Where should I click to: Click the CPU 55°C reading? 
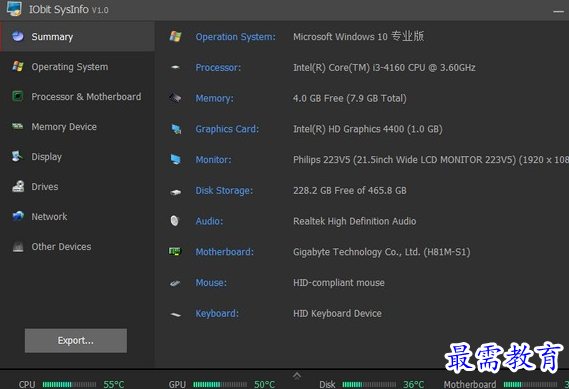[x=114, y=384]
